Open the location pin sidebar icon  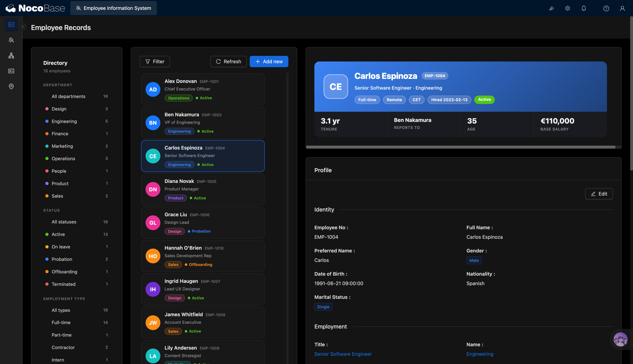point(11,86)
